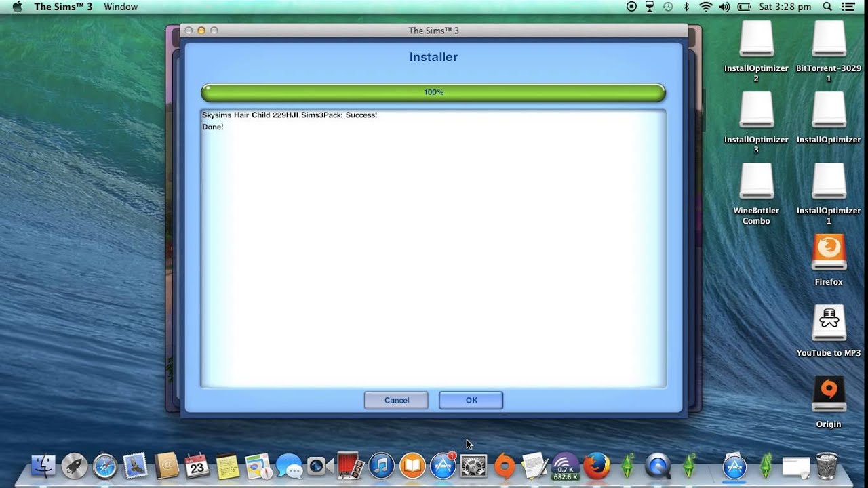Launch Origin orange icon in Dock
868x488 pixels.
pyautogui.click(x=505, y=466)
